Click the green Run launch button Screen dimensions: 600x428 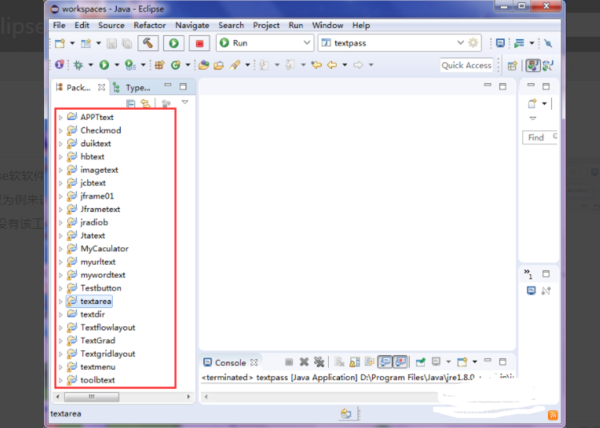point(174,43)
